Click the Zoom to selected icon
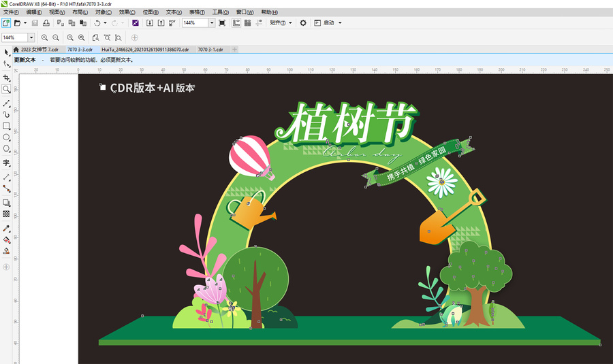This screenshot has width=613, height=364. (70, 37)
